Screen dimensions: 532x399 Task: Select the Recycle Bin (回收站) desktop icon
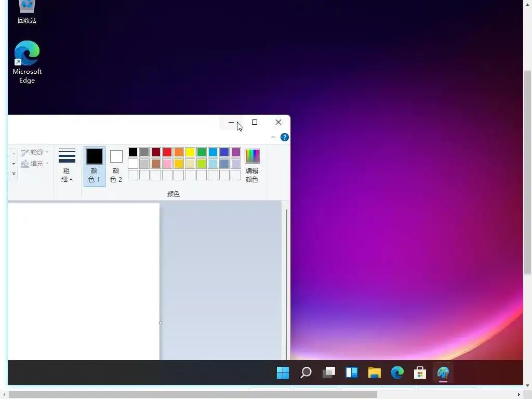click(x=27, y=12)
